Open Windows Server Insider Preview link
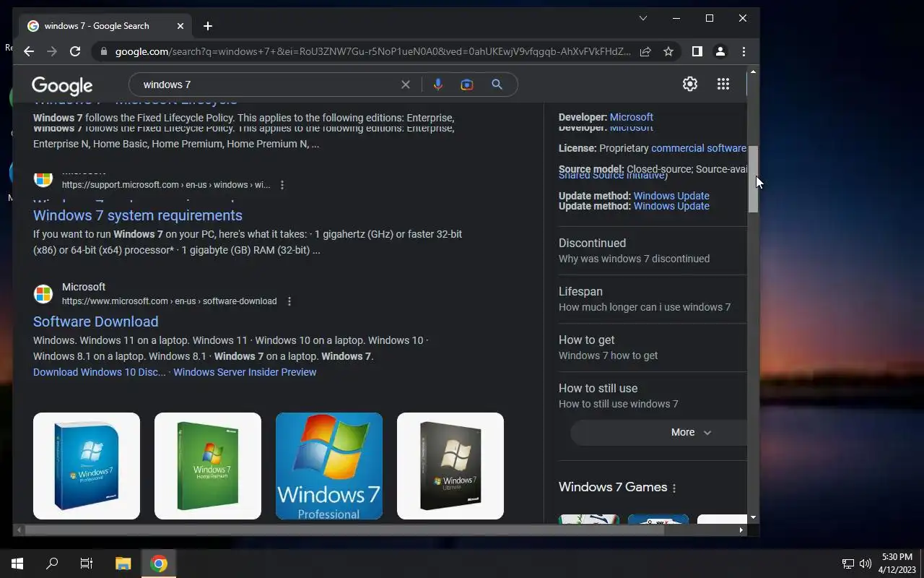 pos(245,372)
